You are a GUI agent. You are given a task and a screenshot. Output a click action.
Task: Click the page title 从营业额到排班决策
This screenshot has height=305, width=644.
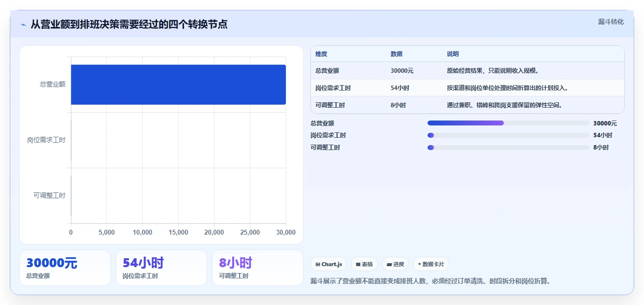click(129, 24)
